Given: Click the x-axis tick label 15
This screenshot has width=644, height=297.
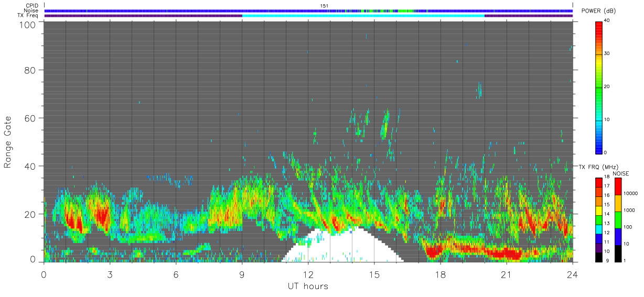Looking at the screenshot, I should coord(374,274).
